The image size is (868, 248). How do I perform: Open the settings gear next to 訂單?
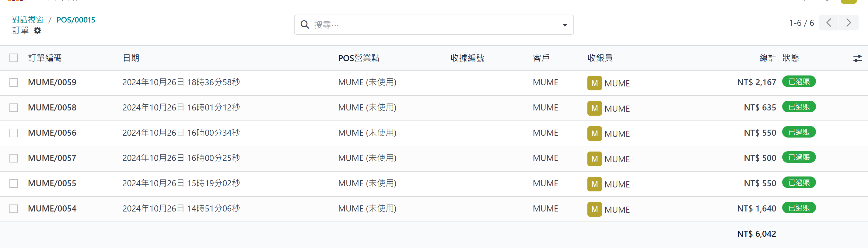pyautogui.click(x=37, y=30)
